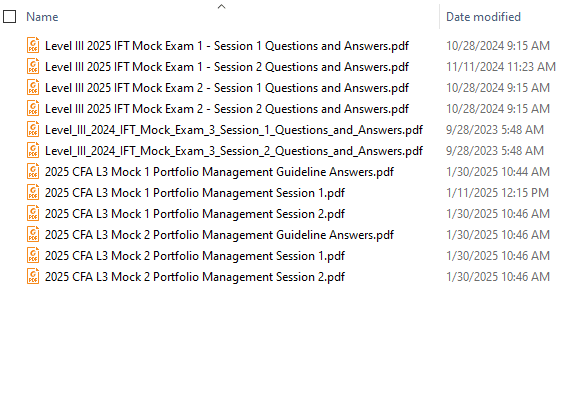Click PDF icon of IFT Mock Exam 1 Session 2

[33, 66]
